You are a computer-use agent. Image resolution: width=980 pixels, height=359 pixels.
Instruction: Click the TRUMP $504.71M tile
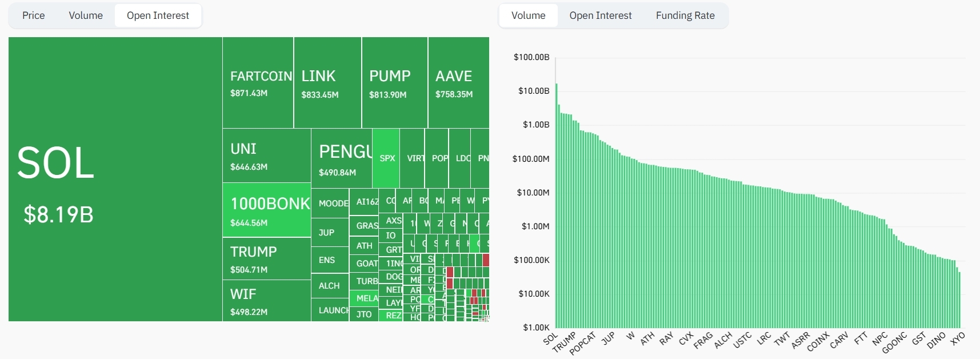coord(266,258)
